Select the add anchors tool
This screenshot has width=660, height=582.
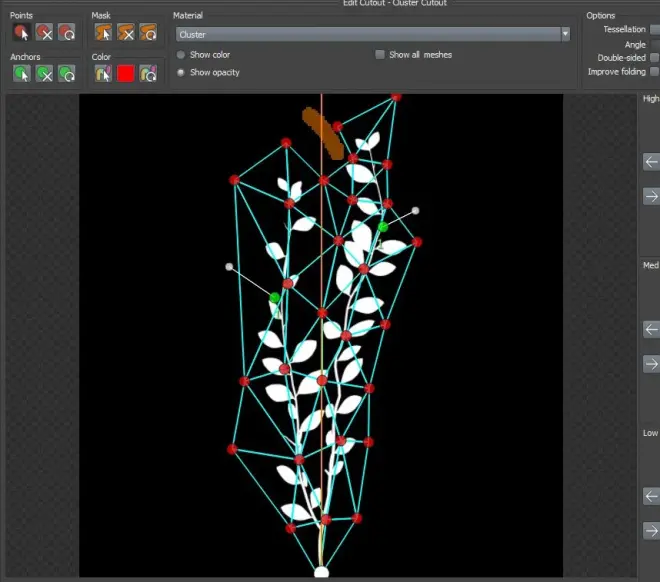pyautogui.click(x=21, y=74)
